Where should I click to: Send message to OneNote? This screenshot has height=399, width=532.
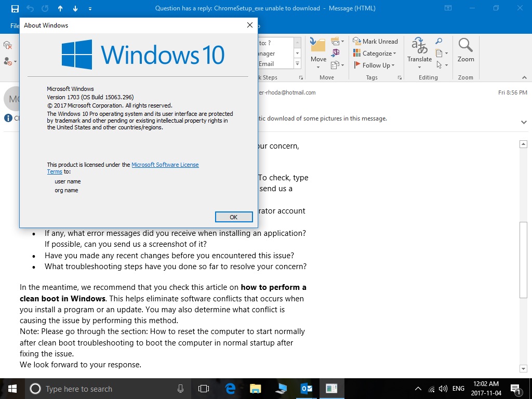[336, 52]
